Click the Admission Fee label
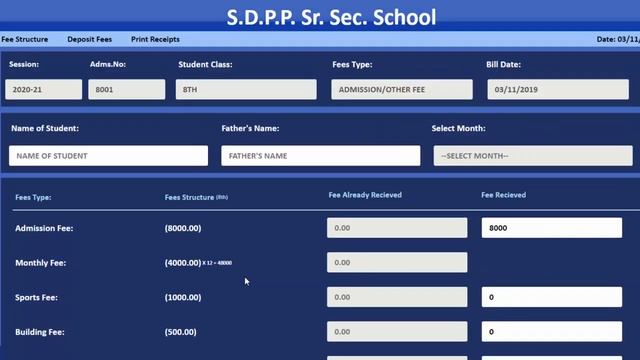Image resolution: width=640 pixels, height=360 pixels. 44,228
